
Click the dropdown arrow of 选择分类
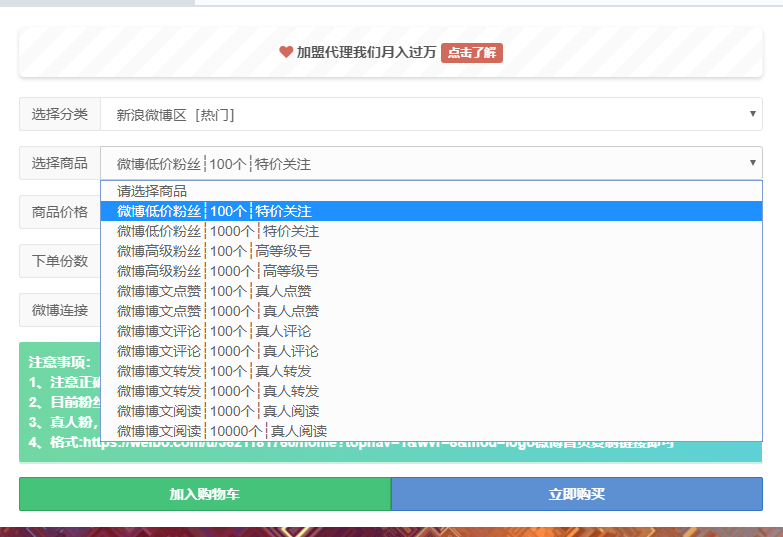click(x=753, y=114)
